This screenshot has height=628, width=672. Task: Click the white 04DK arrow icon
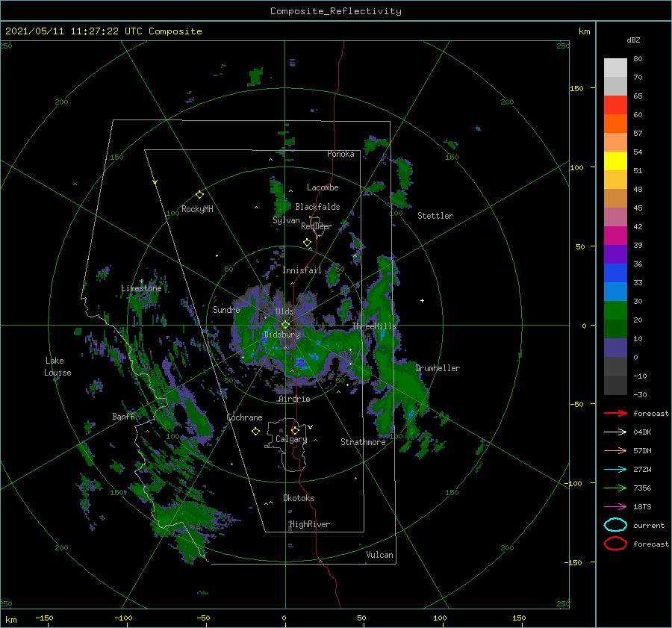click(615, 432)
